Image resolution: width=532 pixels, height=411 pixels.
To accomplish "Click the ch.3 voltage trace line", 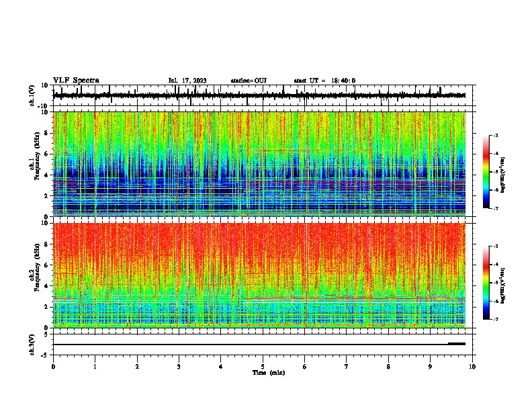I will tap(259, 345).
